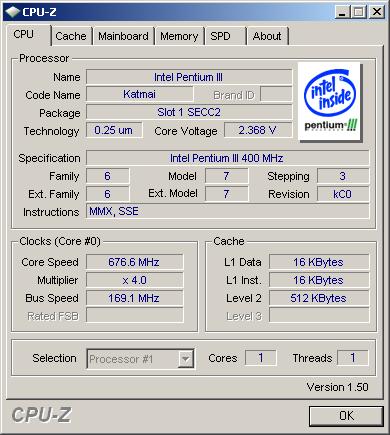
Task: Click the CPU-Z logo at bottom left
Action: click(x=41, y=415)
